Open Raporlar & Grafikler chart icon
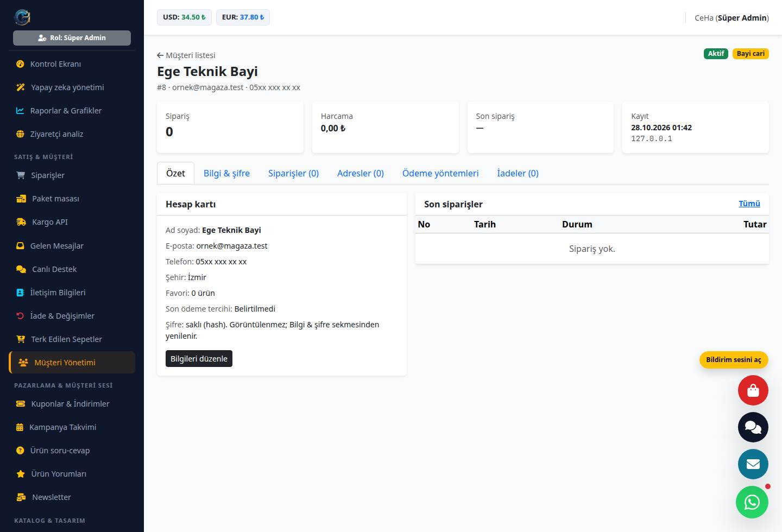This screenshot has width=782, height=532. tap(20, 111)
